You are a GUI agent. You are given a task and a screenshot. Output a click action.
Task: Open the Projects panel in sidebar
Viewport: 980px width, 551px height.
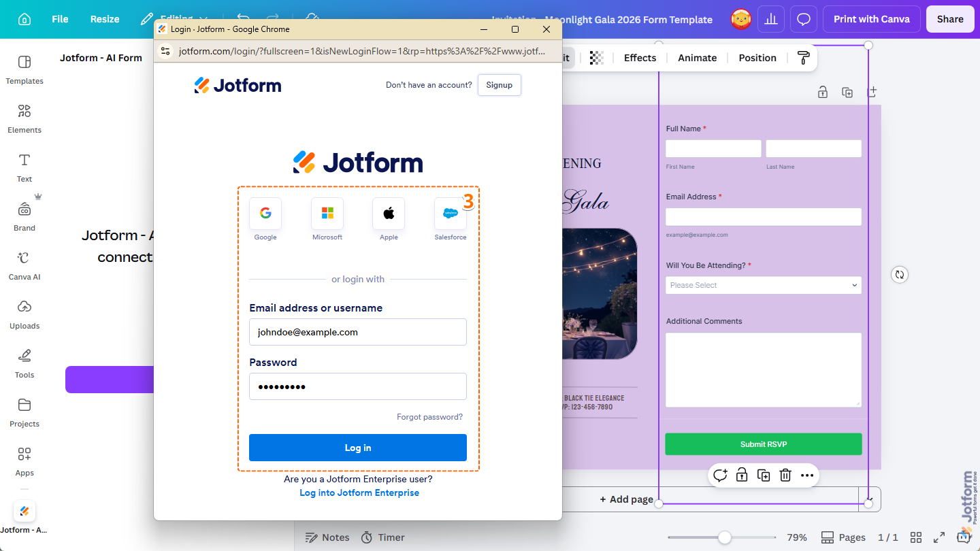click(x=24, y=413)
